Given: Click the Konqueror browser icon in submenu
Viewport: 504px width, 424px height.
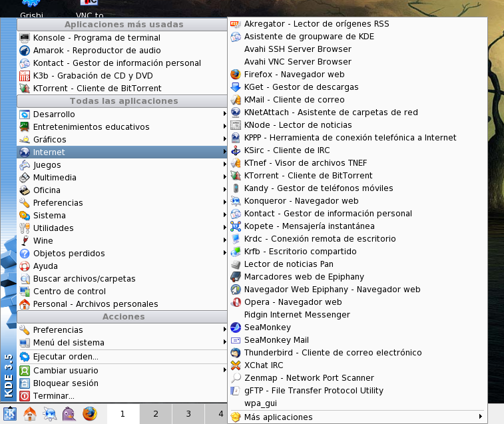Looking at the screenshot, I should point(236,201).
